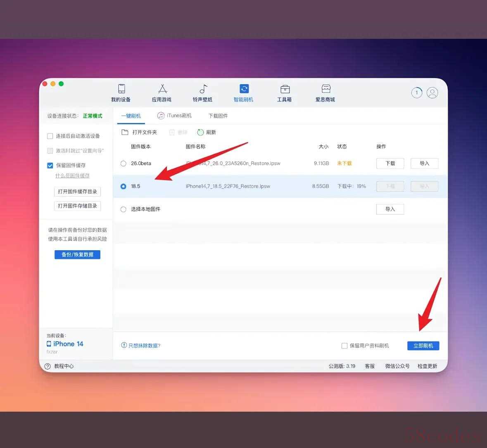Image resolution: width=487 pixels, height=448 pixels.
Task: Click the 备份/恢复数据 button
Action: point(77,255)
